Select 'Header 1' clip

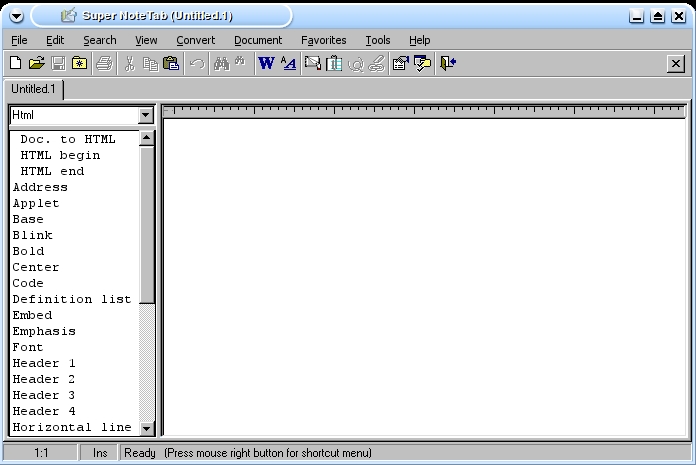coord(44,363)
